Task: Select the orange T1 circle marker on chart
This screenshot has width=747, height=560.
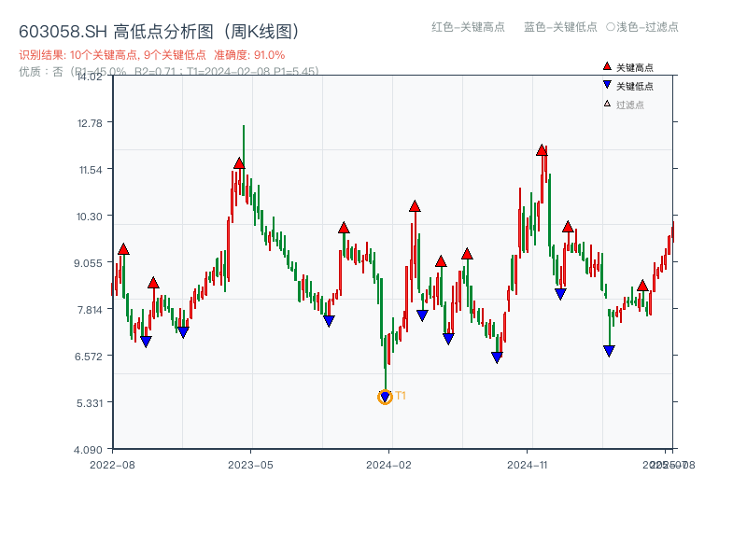Action: coord(385,397)
